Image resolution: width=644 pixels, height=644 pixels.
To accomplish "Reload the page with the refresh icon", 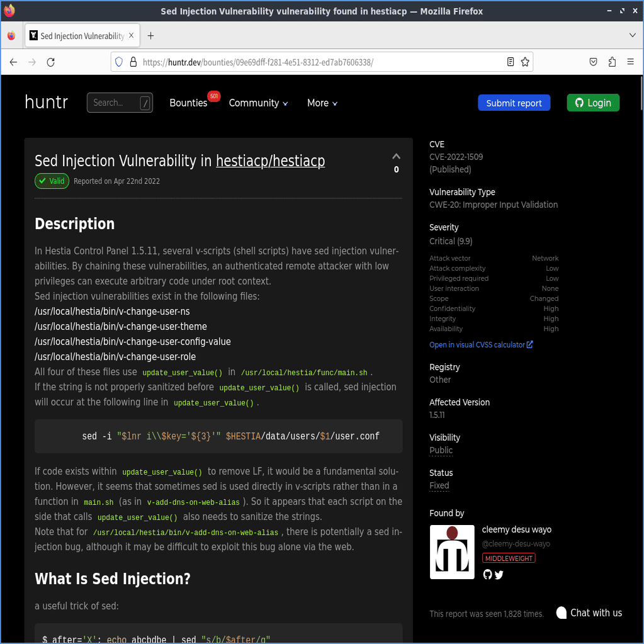I will click(50, 62).
